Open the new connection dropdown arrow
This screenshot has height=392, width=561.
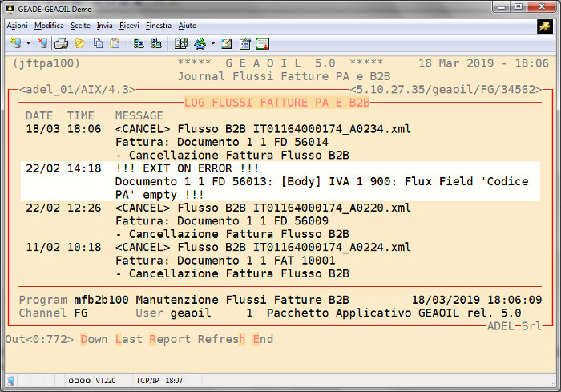(28, 43)
